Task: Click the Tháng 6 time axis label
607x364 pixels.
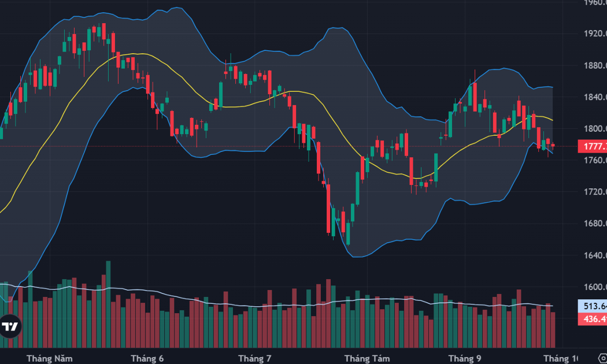Action: point(147,359)
